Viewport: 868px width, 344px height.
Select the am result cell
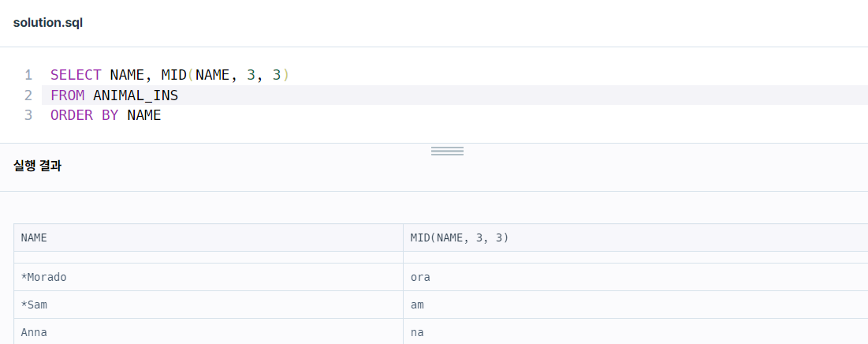[x=635, y=305]
